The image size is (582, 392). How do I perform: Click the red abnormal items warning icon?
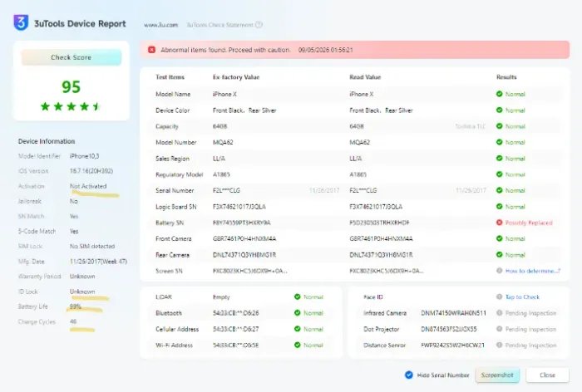151,50
